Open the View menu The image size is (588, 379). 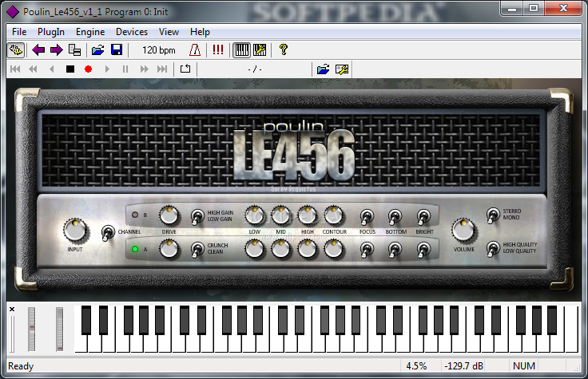pos(169,32)
